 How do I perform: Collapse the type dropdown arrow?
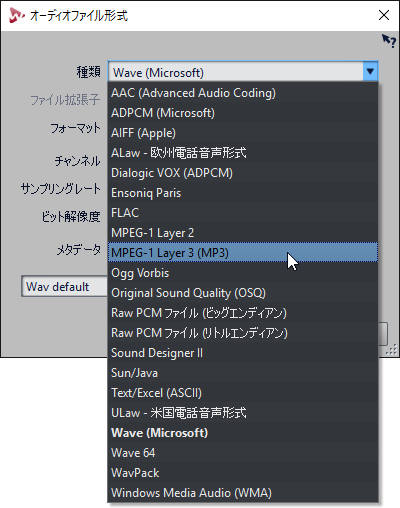[370, 71]
